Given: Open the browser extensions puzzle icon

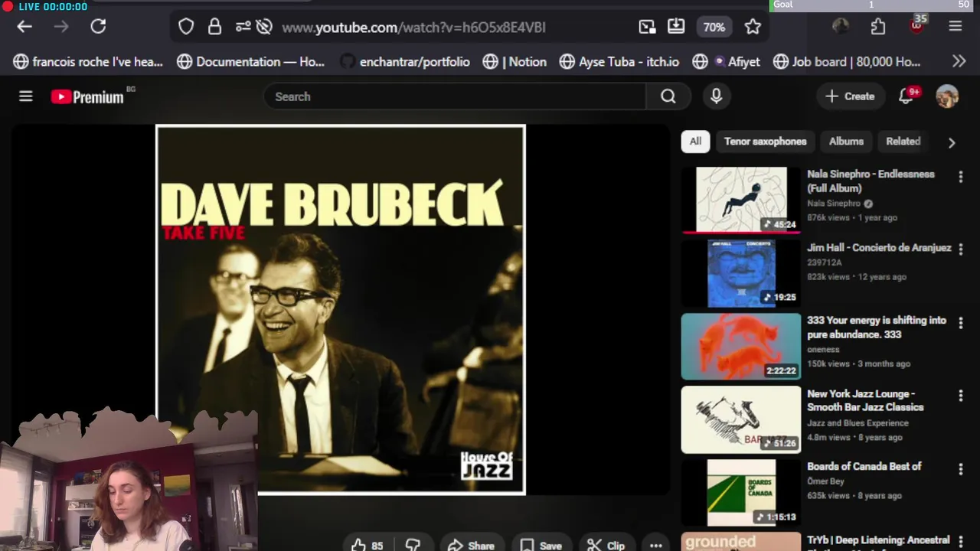Looking at the screenshot, I should click(x=878, y=27).
